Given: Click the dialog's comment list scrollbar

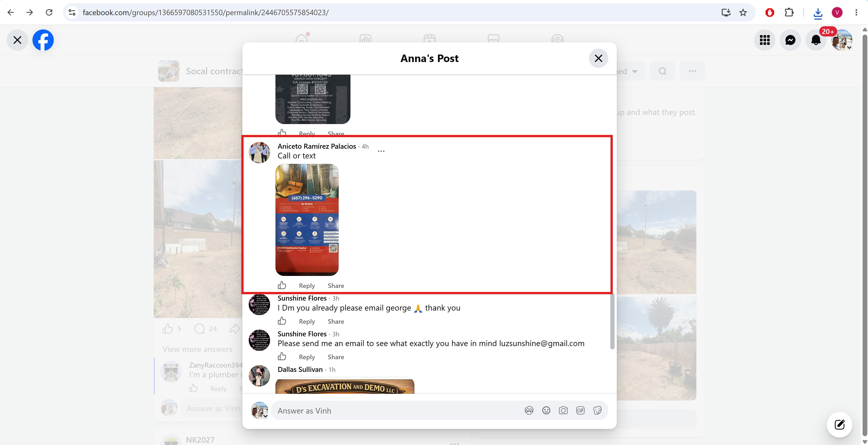Looking at the screenshot, I should [612, 321].
